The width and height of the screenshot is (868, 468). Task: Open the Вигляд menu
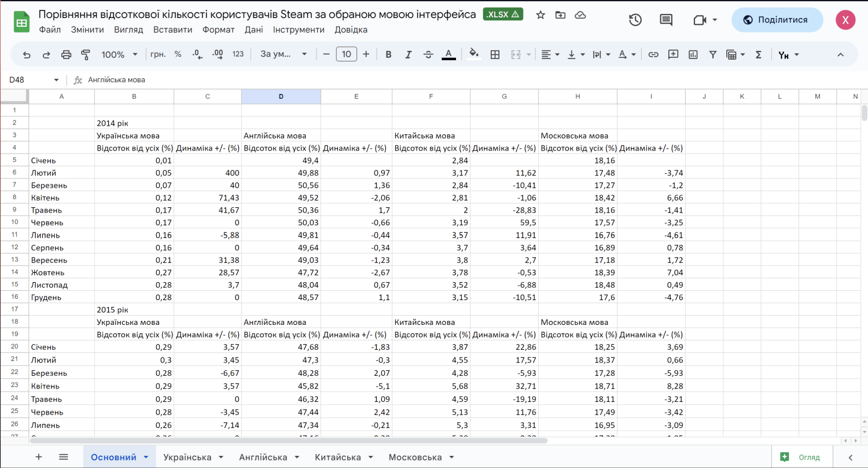128,30
